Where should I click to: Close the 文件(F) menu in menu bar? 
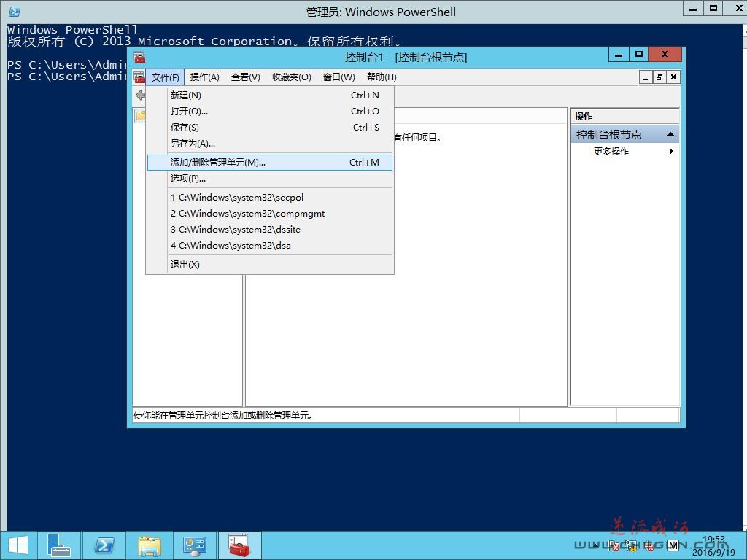pyautogui.click(x=165, y=77)
